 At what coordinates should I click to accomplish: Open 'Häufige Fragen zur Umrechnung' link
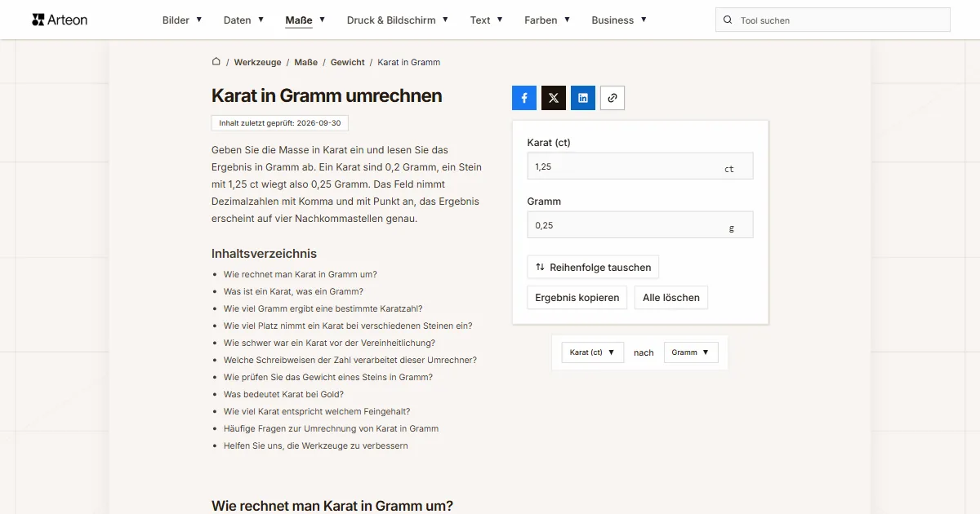(331, 428)
